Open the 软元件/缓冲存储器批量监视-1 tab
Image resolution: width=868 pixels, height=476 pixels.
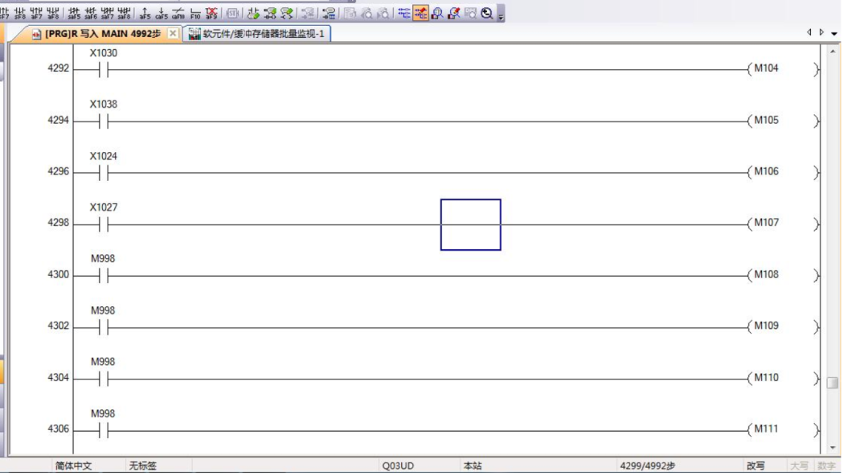[x=257, y=34]
